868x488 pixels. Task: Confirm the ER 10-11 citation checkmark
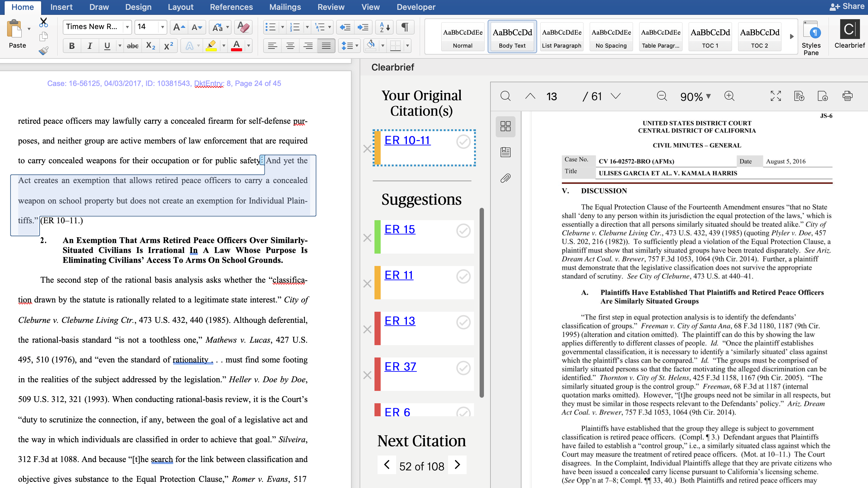[463, 142]
